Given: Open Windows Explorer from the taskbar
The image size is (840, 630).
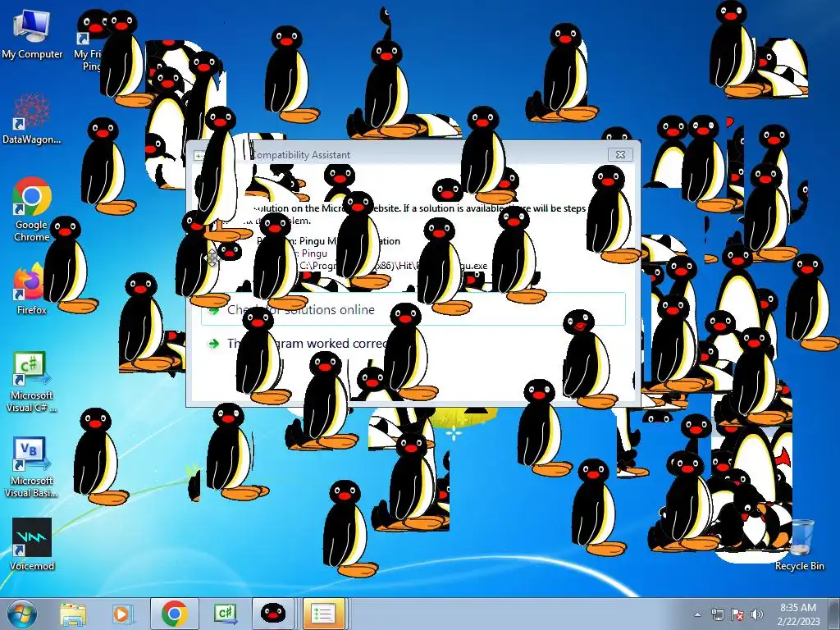Looking at the screenshot, I should click(73, 614).
